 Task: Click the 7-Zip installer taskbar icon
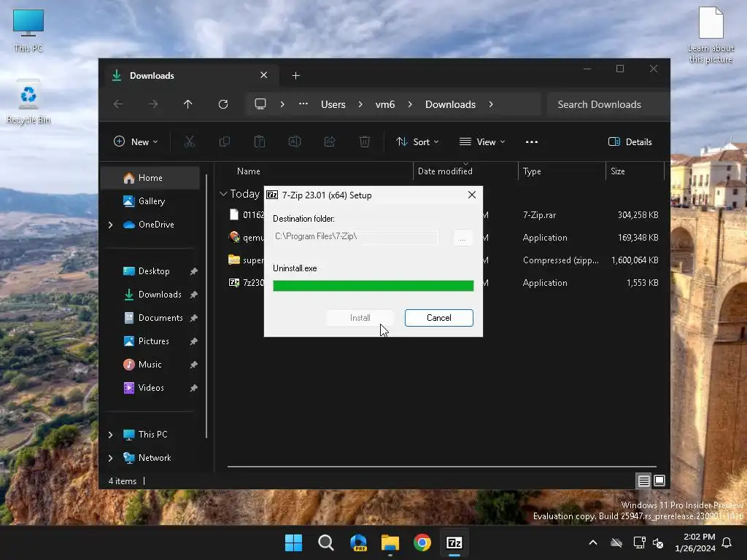tap(454, 542)
